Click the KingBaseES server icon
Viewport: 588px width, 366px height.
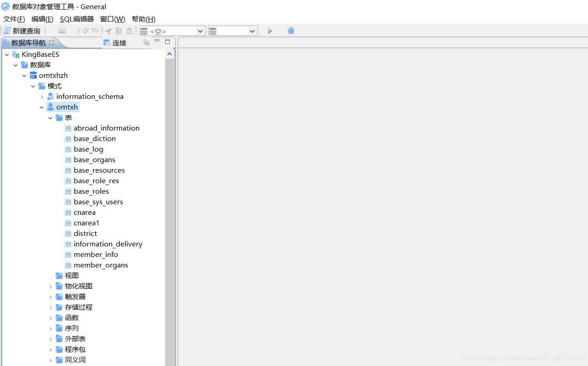(x=16, y=55)
